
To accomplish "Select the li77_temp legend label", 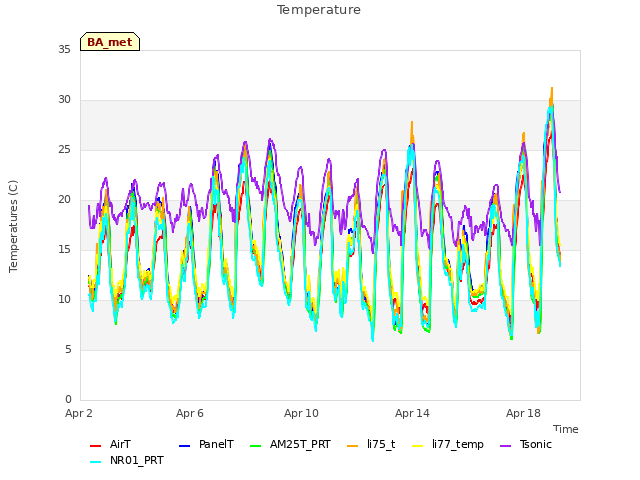I will pos(458,444).
